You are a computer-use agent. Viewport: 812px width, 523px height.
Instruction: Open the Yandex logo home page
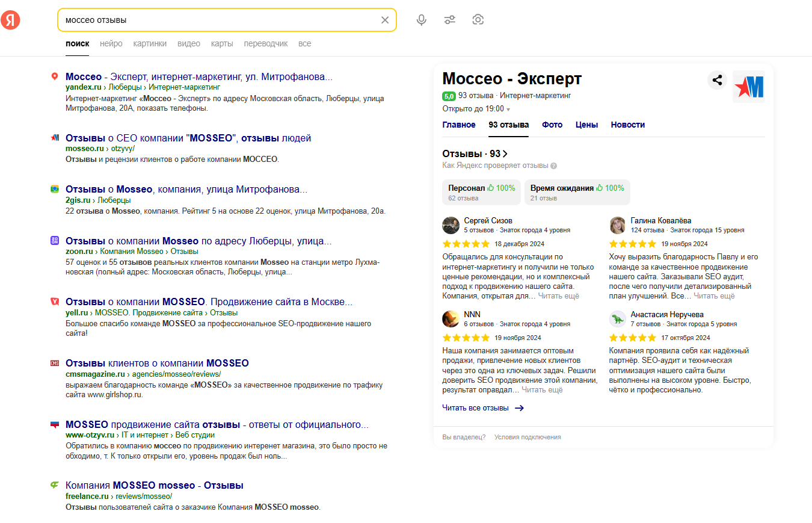[x=10, y=20]
